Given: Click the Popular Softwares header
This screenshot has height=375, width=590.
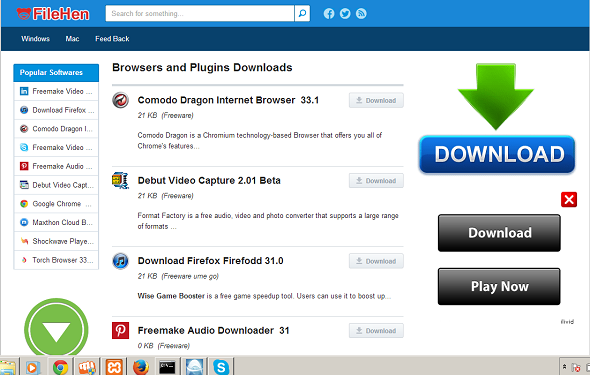Looking at the screenshot, I should (x=56, y=73).
